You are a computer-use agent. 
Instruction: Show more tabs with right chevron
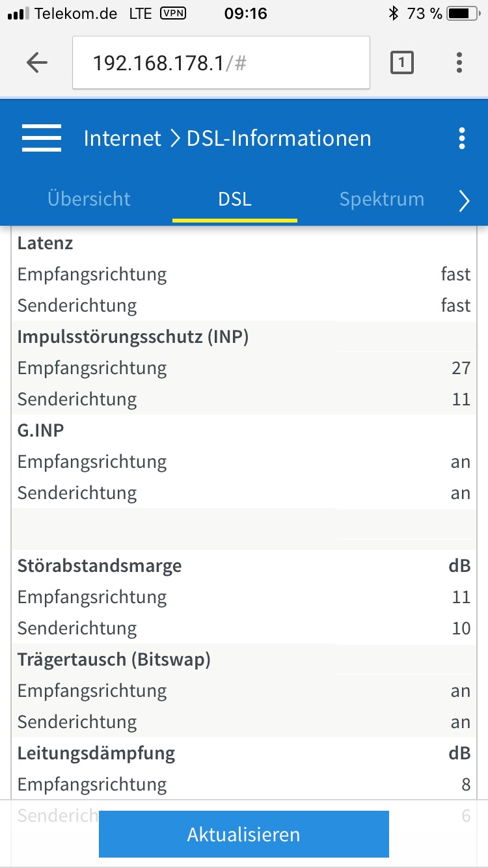point(464,202)
